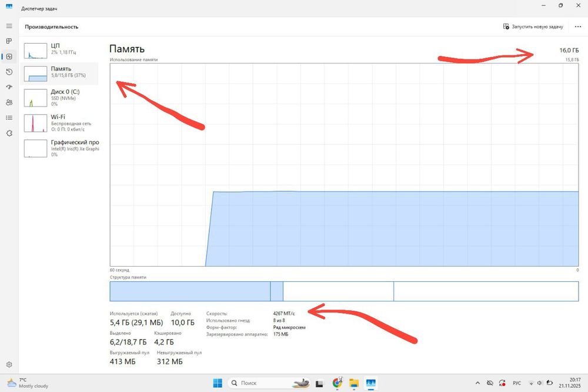Open the clock and calendar 20:17
Viewport: 588px width, 392px height.
tap(570, 383)
